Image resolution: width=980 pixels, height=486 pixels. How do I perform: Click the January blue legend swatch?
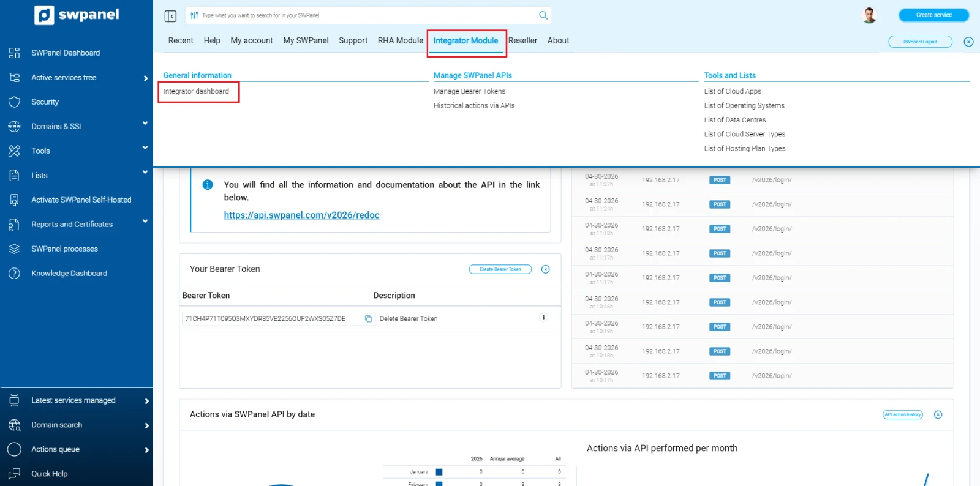(439, 472)
